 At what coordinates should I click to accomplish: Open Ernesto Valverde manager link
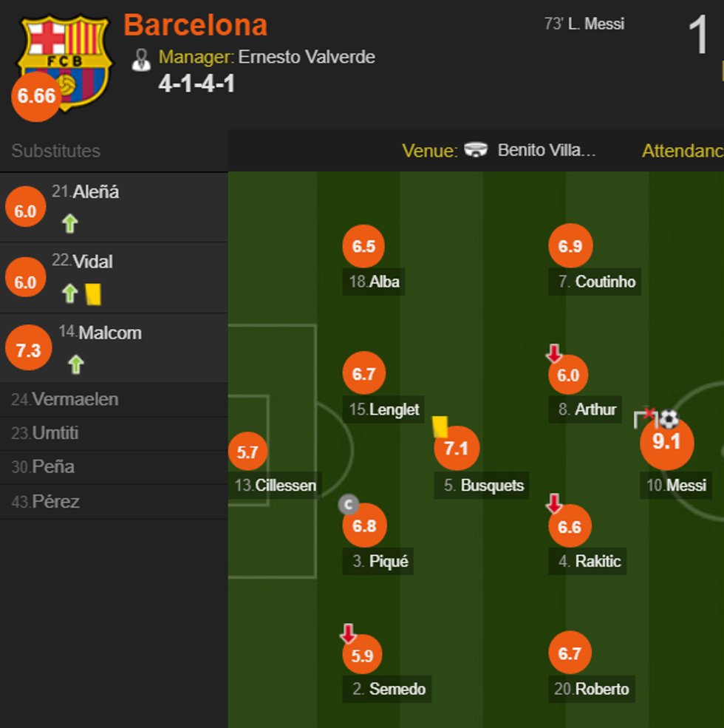306,57
